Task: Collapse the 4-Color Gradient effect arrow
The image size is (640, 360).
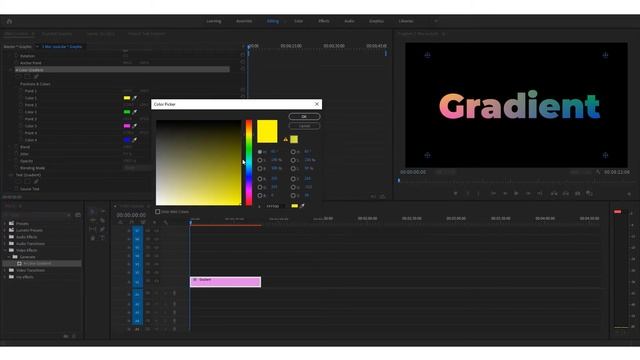Action: [11, 70]
